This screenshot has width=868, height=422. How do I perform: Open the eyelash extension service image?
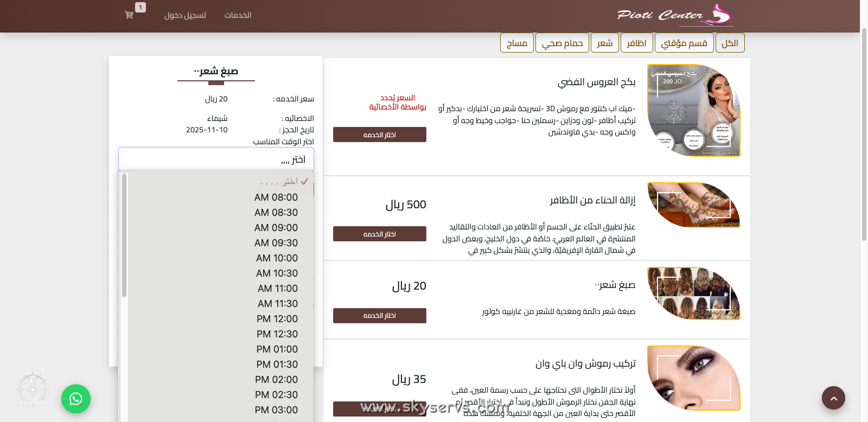click(693, 378)
